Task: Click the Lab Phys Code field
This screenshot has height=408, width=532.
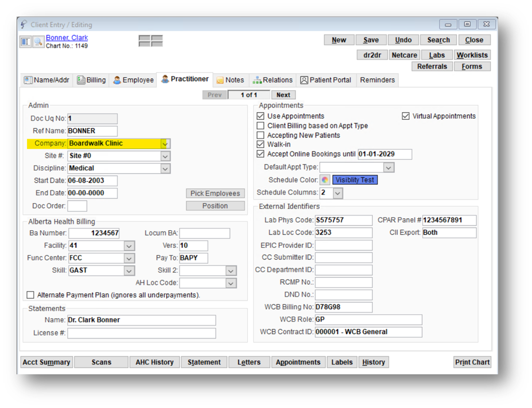Action: tap(344, 220)
